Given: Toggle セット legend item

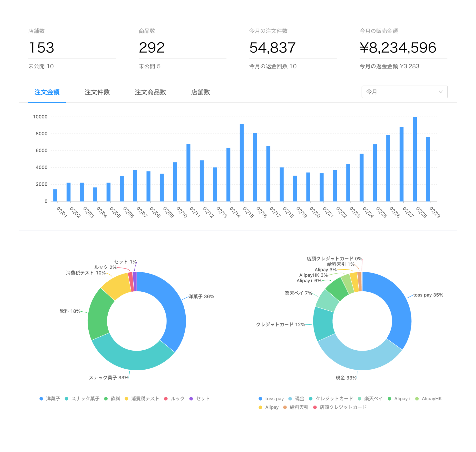Looking at the screenshot, I should click(199, 399).
